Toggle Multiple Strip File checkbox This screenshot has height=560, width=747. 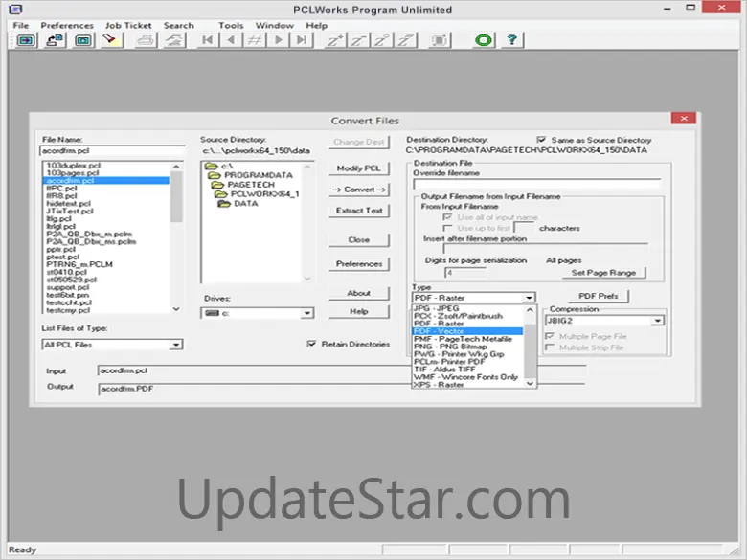pyautogui.click(x=550, y=347)
